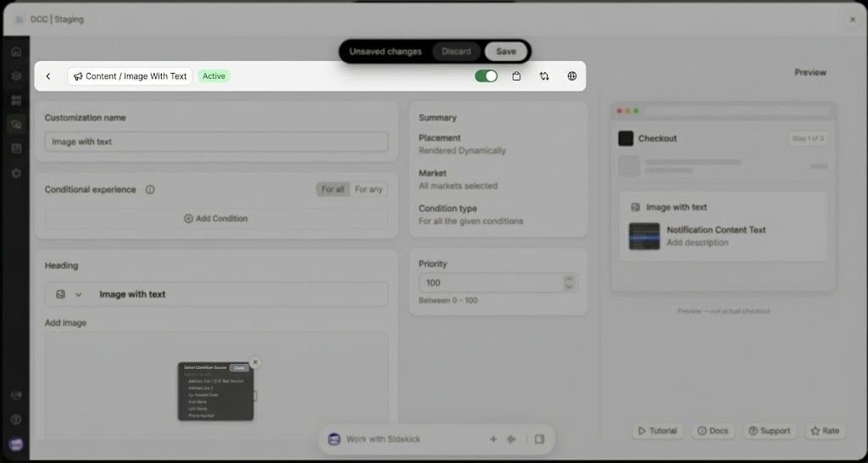The height and width of the screenshot is (463, 868).
Task: Select the For all condition option
Action: click(x=332, y=189)
